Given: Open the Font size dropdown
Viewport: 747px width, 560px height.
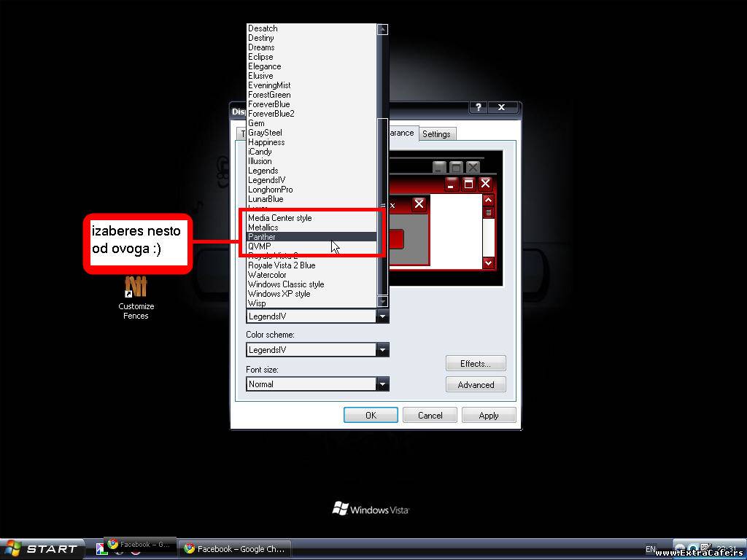Looking at the screenshot, I should [x=382, y=384].
